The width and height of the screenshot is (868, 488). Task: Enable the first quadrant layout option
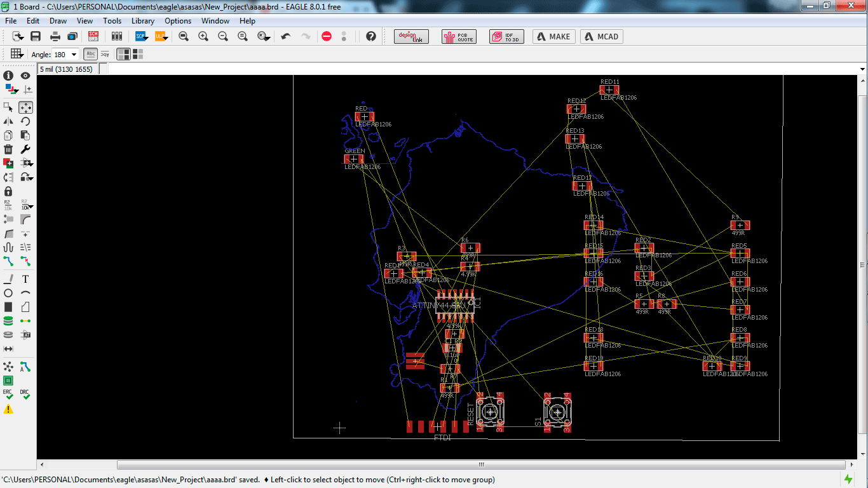(124, 54)
